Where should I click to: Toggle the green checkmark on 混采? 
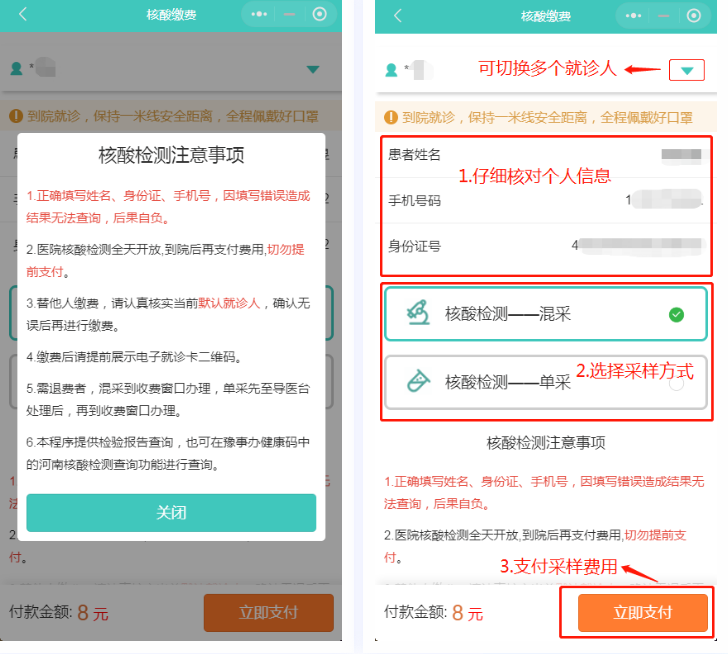point(676,315)
